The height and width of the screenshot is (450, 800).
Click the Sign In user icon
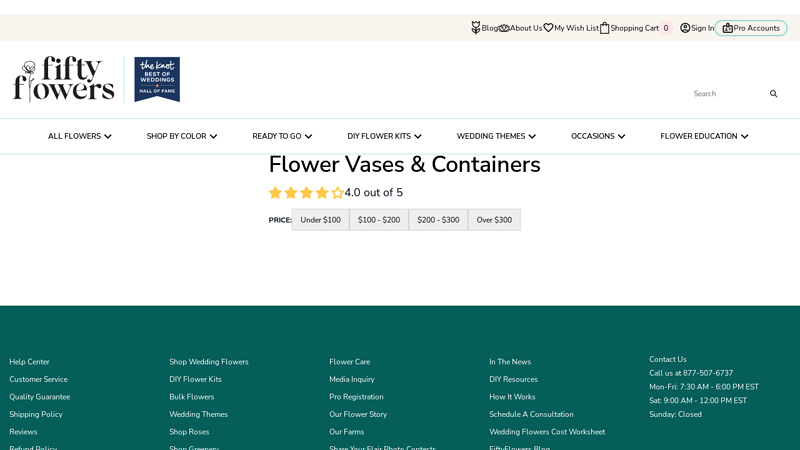point(685,28)
